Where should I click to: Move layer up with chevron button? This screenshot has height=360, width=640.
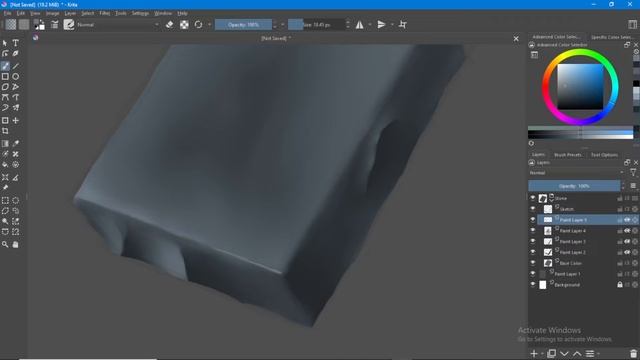click(x=577, y=353)
